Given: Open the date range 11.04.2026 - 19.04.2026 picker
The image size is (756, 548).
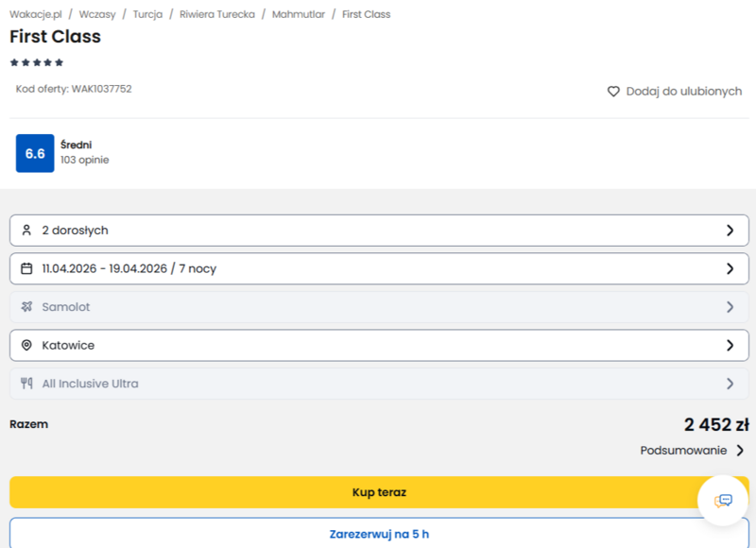Looking at the screenshot, I should pos(378,269).
